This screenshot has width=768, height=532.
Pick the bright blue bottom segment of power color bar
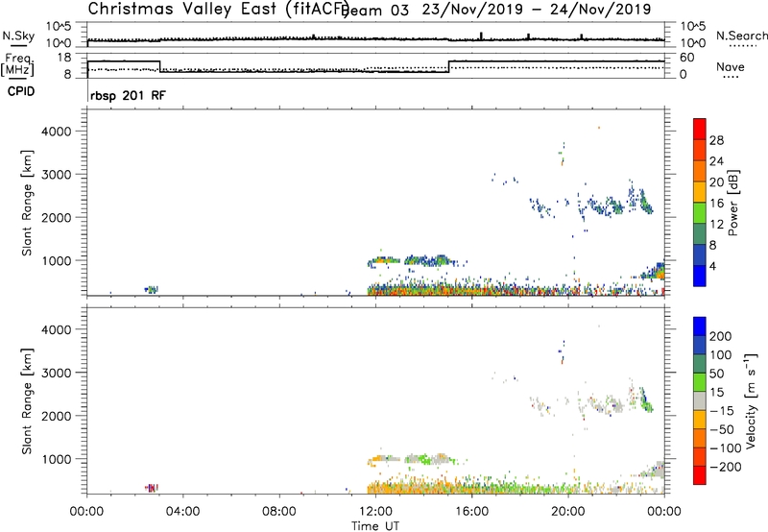700,276
